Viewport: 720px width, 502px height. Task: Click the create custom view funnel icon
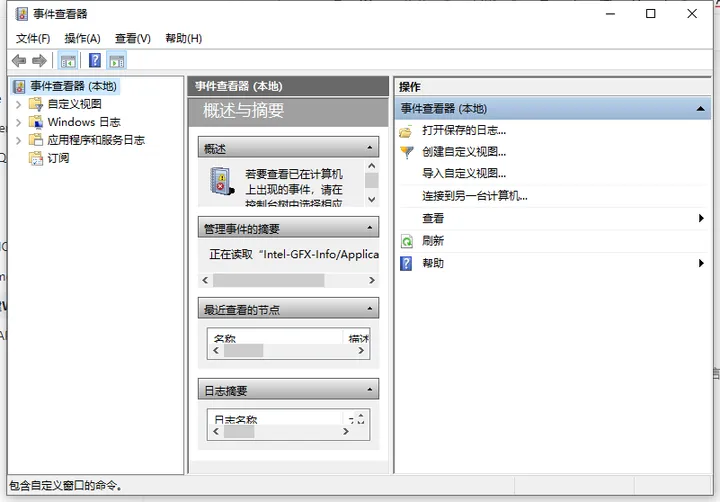point(406,152)
